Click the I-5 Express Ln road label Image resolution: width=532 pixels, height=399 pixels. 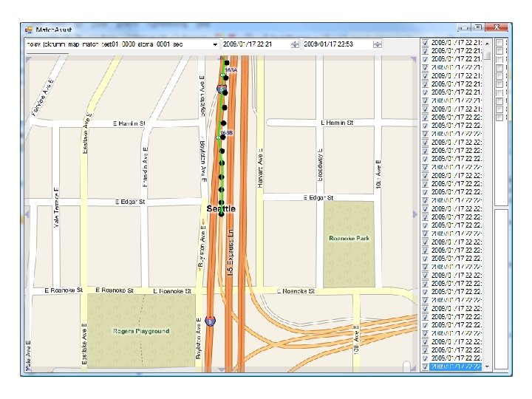click(x=231, y=252)
